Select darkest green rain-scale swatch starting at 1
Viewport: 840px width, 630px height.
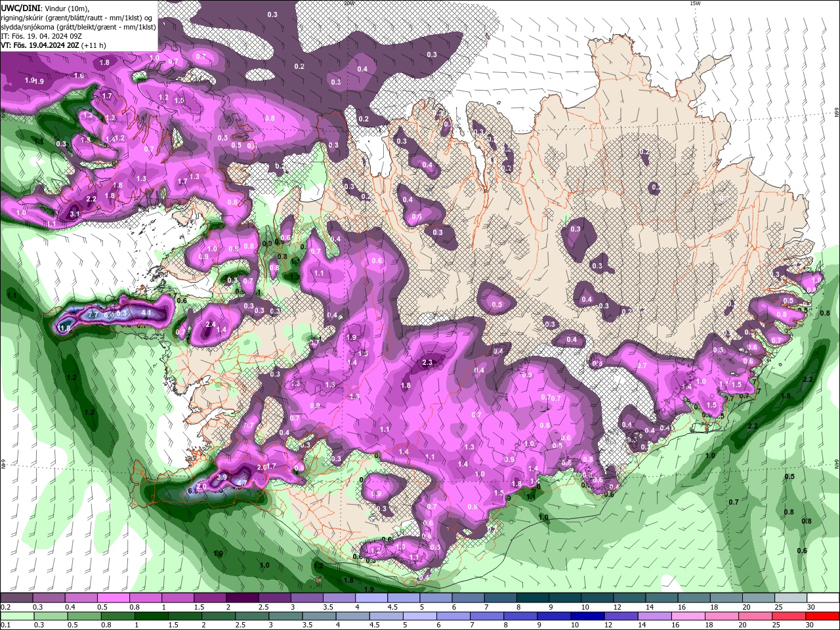(x=152, y=616)
